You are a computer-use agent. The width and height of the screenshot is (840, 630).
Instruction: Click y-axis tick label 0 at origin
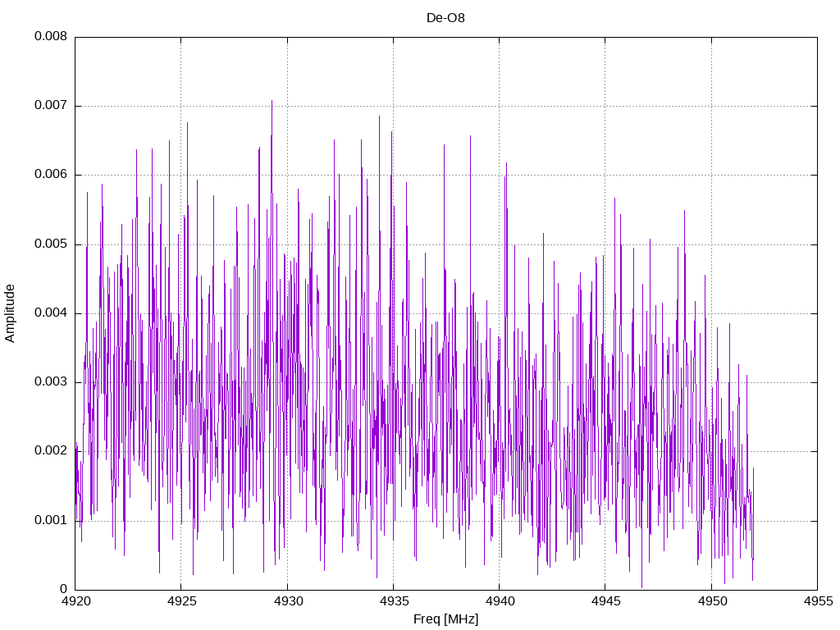tap(64, 590)
